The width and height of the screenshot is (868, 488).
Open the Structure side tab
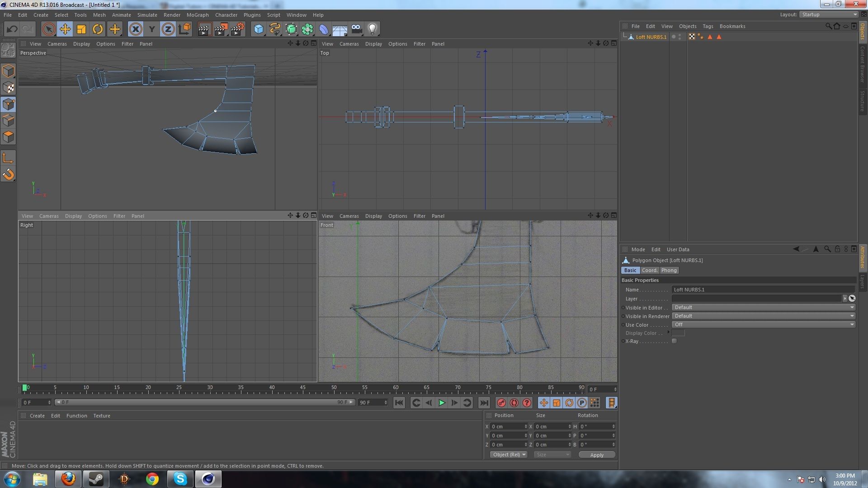[x=863, y=100]
